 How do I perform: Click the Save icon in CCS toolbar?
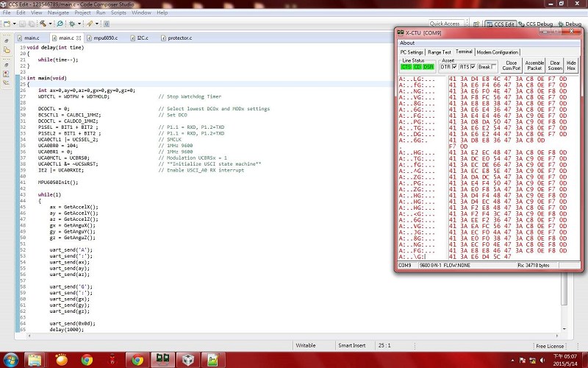22,24
